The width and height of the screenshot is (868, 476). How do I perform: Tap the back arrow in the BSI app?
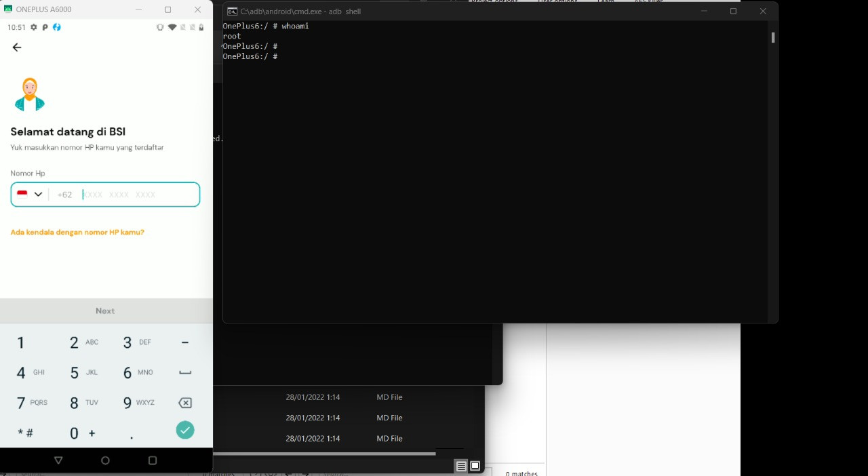pyautogui.click(x=17, y=47)
